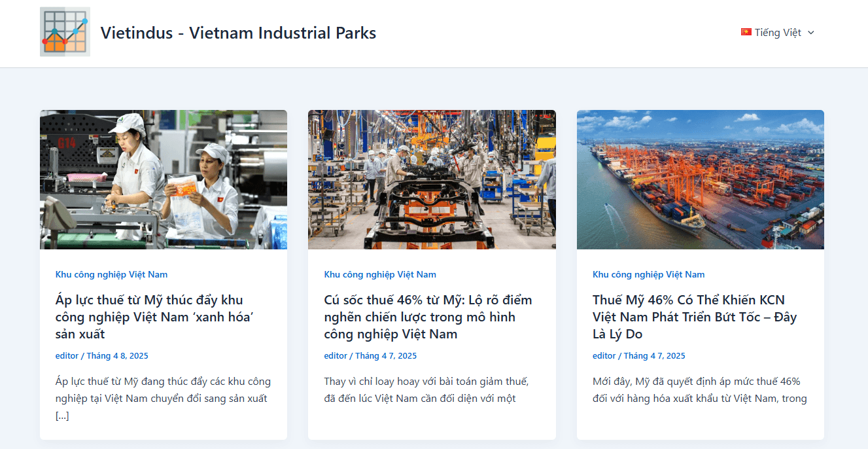Open the car assembly line thumbnail
This screenshot has width=868, height=449.
point(432,179)
